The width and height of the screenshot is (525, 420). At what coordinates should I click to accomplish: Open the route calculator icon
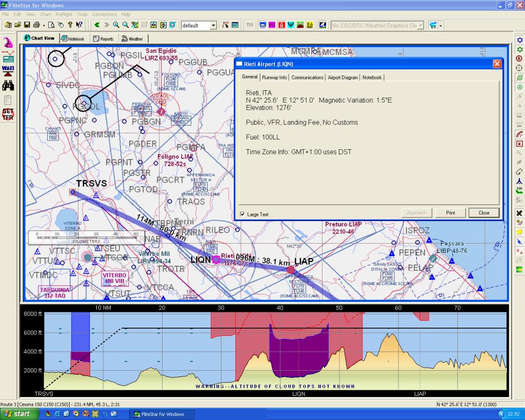(8, 57)
